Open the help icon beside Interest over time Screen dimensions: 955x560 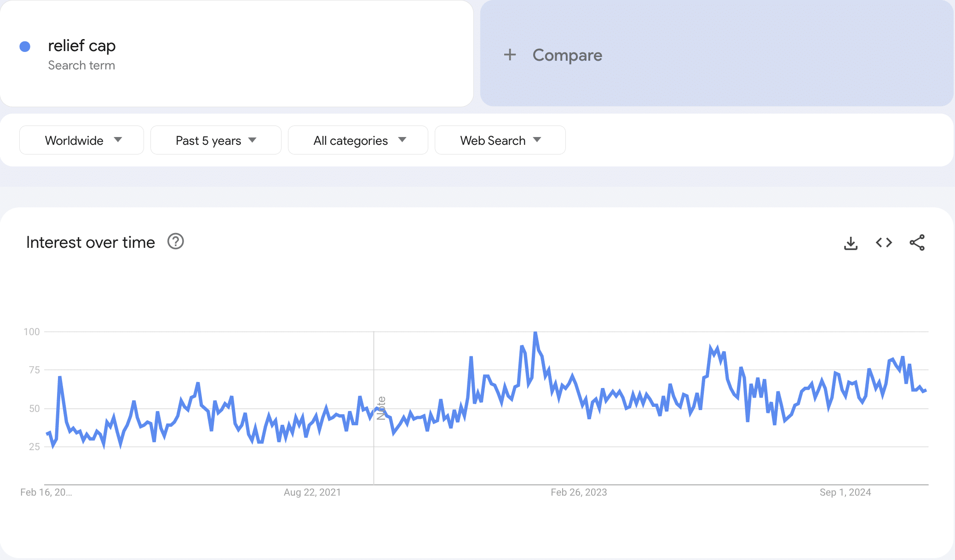point(176,241)
